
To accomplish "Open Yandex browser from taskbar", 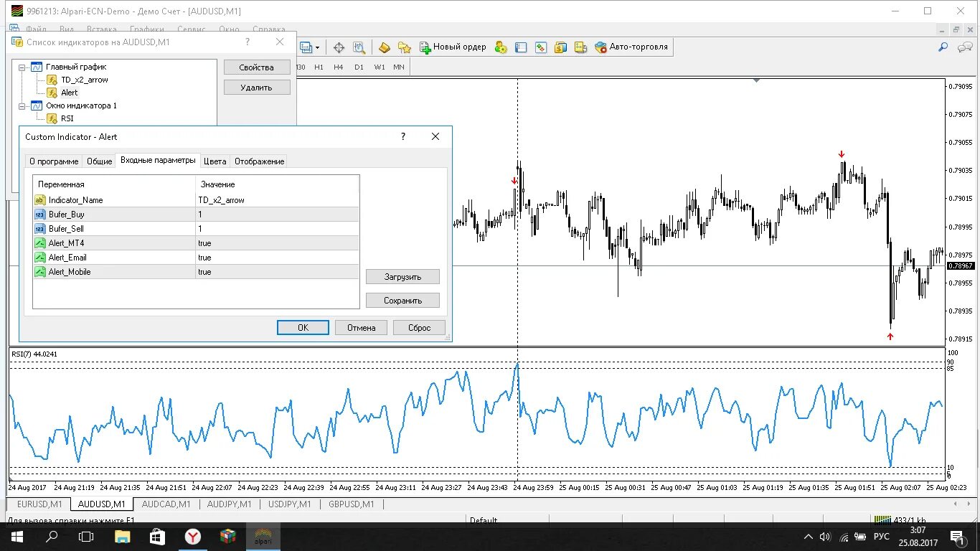I will 193,537.
